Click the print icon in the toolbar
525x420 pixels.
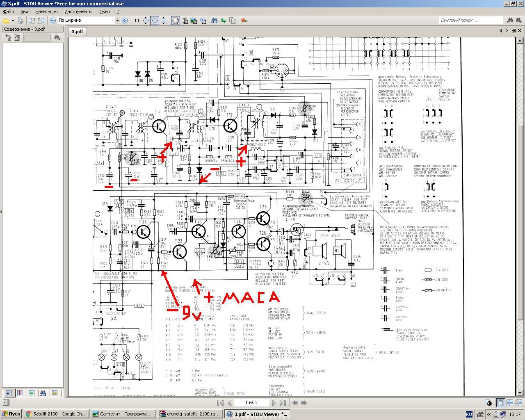20,21
